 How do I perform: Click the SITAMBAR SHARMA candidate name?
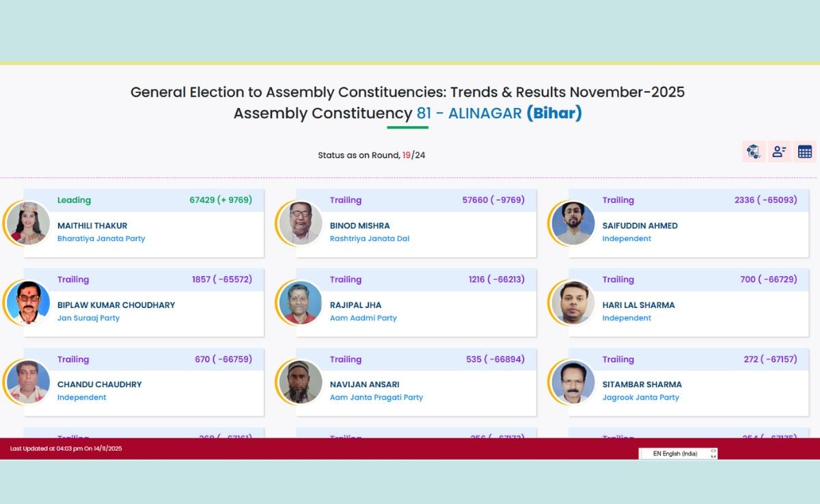(642, 384)
